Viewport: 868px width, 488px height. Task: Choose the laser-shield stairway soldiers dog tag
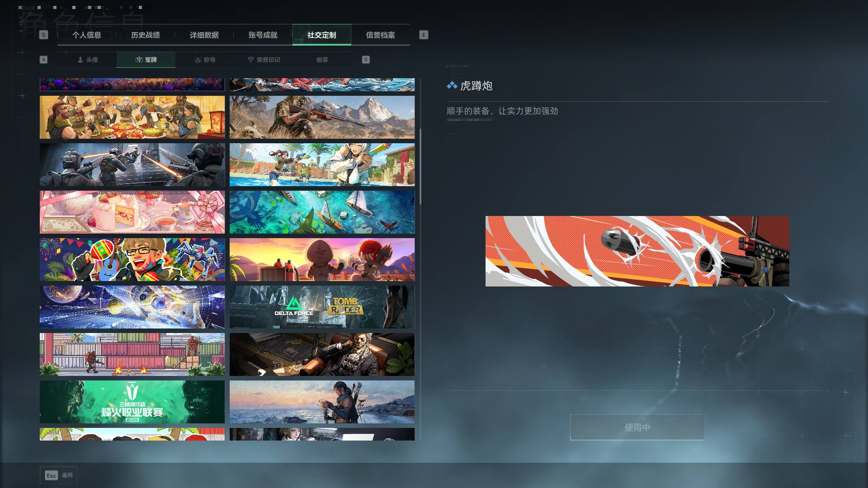[x=132, y=165]
